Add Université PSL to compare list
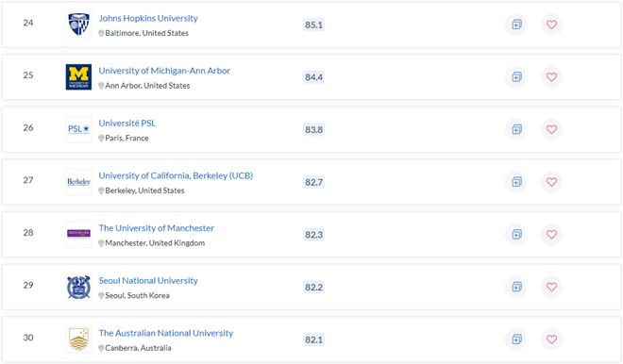 point(516,129)
